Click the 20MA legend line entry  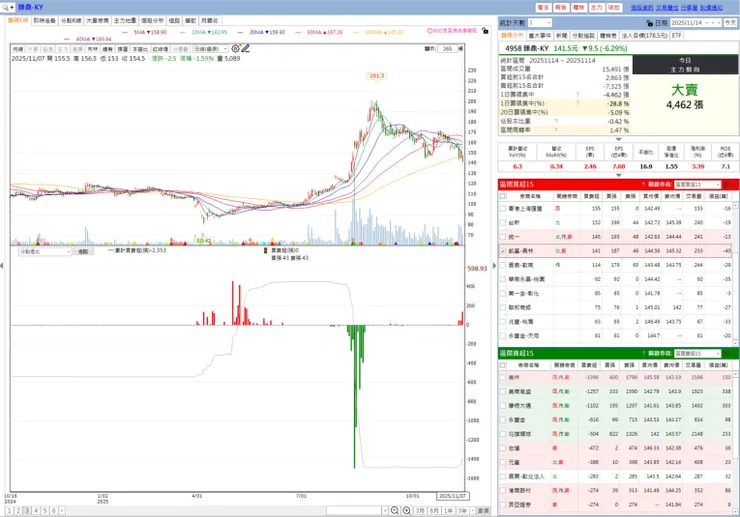pos(261,32)
